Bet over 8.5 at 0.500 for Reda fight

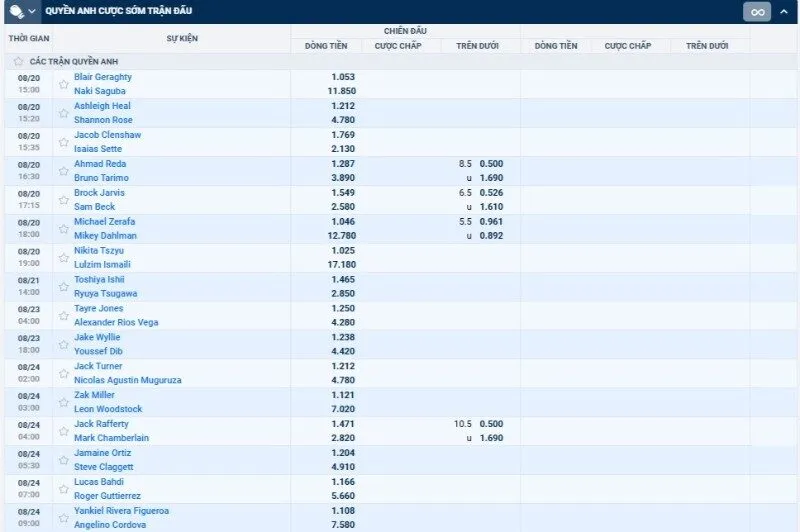click(x=490, y=163)
